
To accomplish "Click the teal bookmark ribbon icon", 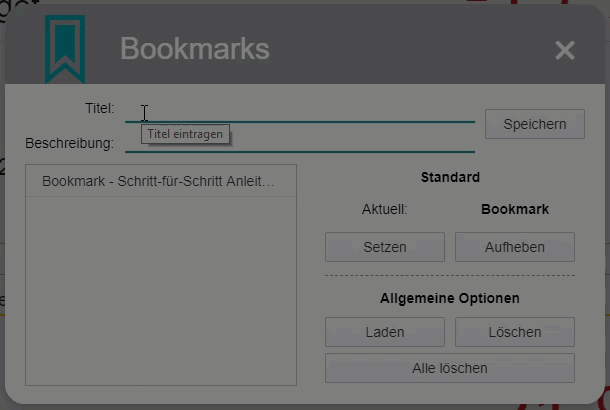I will coord(65,49).
